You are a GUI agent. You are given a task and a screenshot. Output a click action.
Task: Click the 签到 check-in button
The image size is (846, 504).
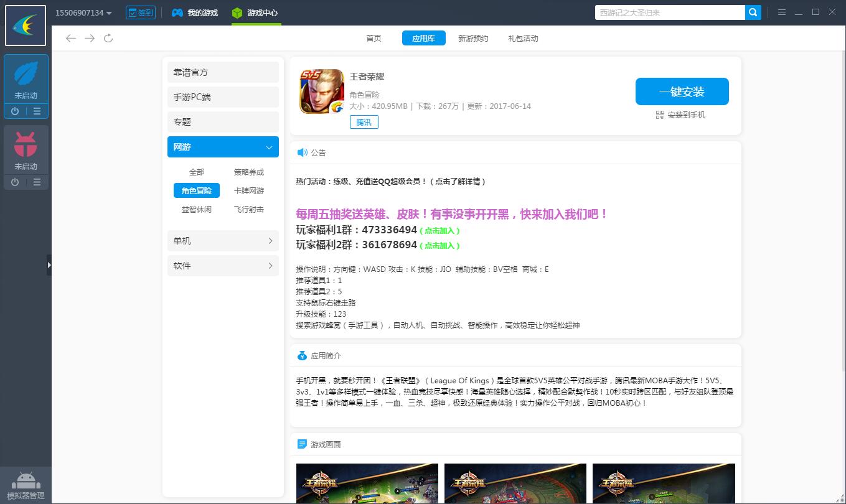coord(141,12)
